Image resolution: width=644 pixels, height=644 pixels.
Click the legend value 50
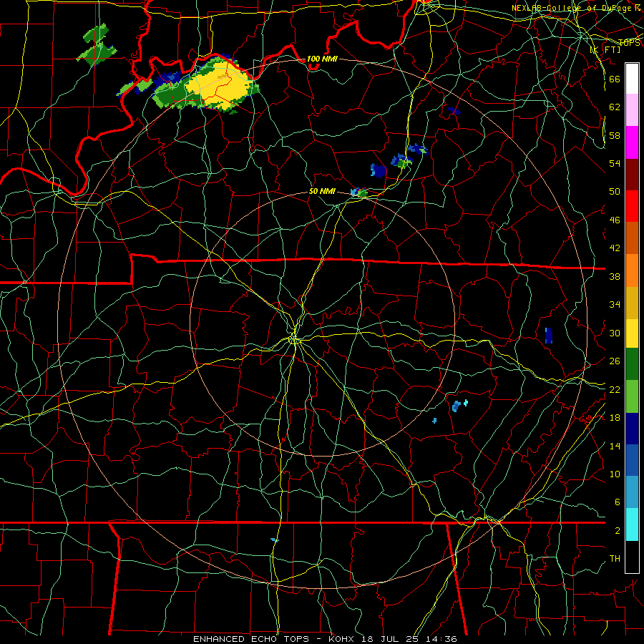pos(615,191)
